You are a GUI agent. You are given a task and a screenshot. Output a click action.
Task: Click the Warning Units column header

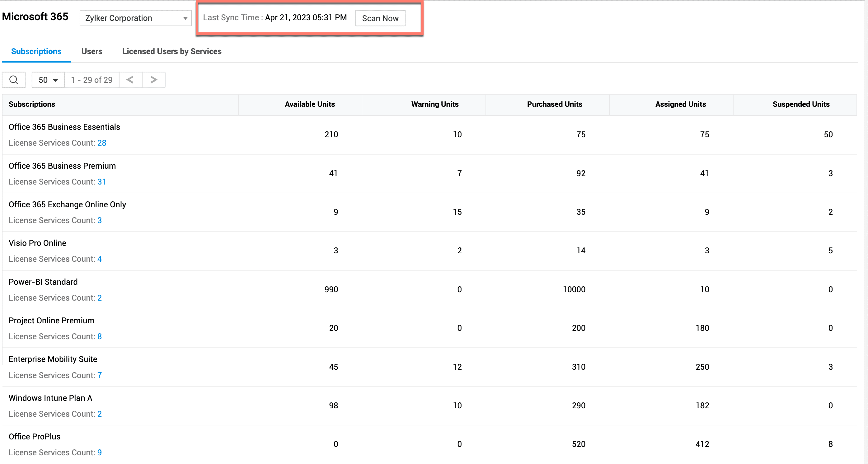pos(435,104)
